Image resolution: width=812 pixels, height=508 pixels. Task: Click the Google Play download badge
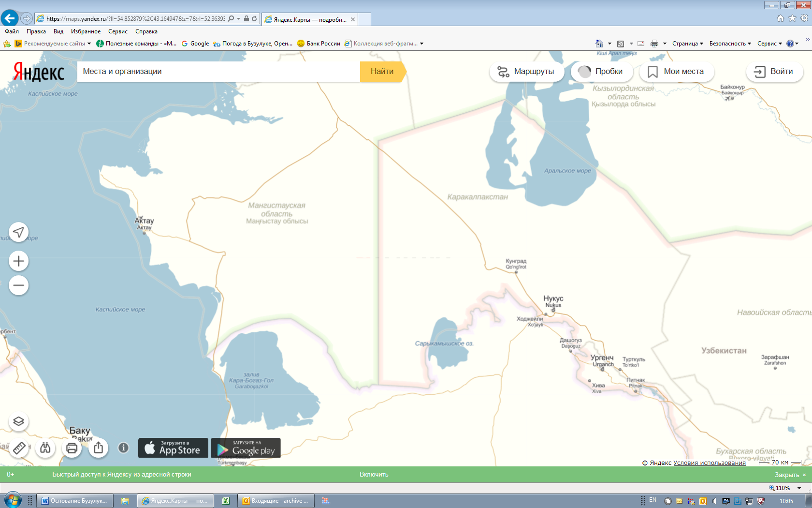click(x=246, y=448)
